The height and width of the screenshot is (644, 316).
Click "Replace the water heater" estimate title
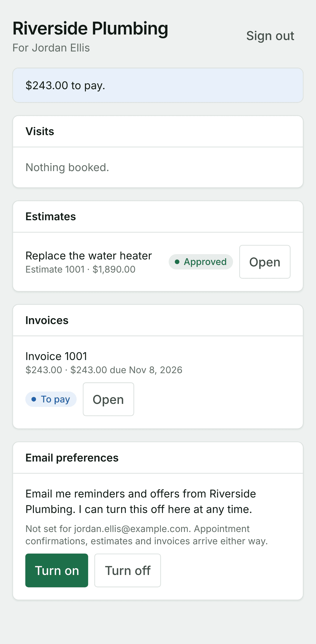[x=89, y=256]
